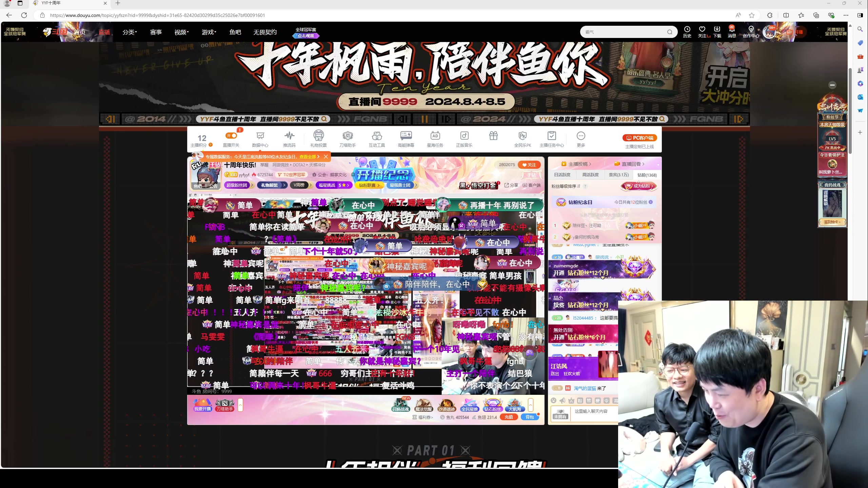
Task: Open the 推流码 stream code icon
Action: tap(289, 139)
